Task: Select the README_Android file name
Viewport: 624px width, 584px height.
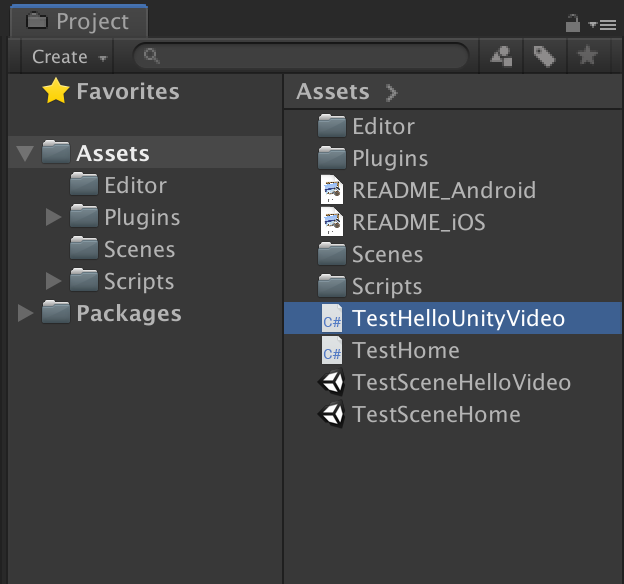Action: pos(444,190)
